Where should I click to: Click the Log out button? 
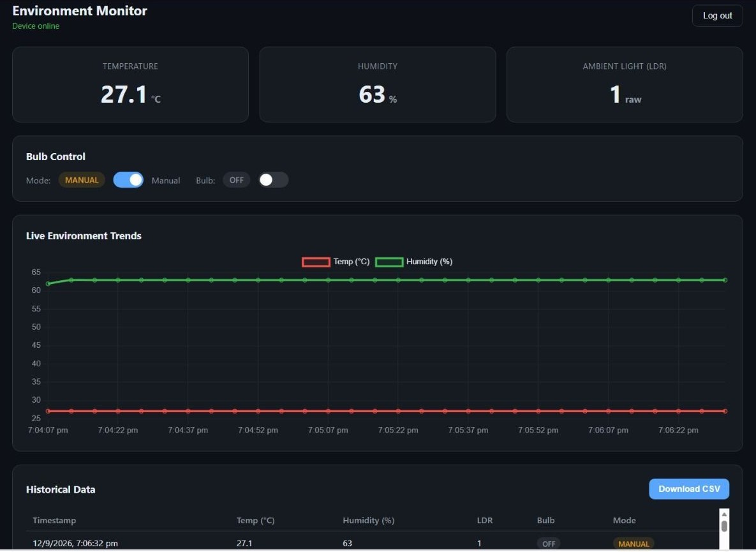[x=717, y=15]
